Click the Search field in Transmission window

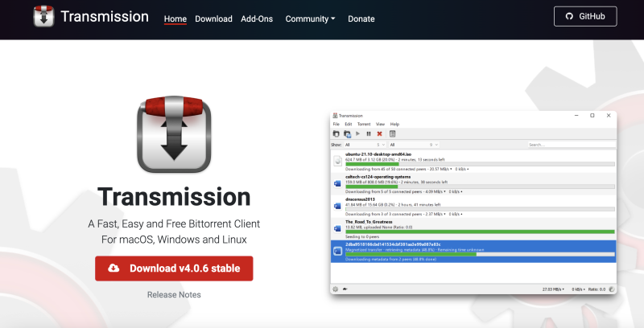coord(572,145)
